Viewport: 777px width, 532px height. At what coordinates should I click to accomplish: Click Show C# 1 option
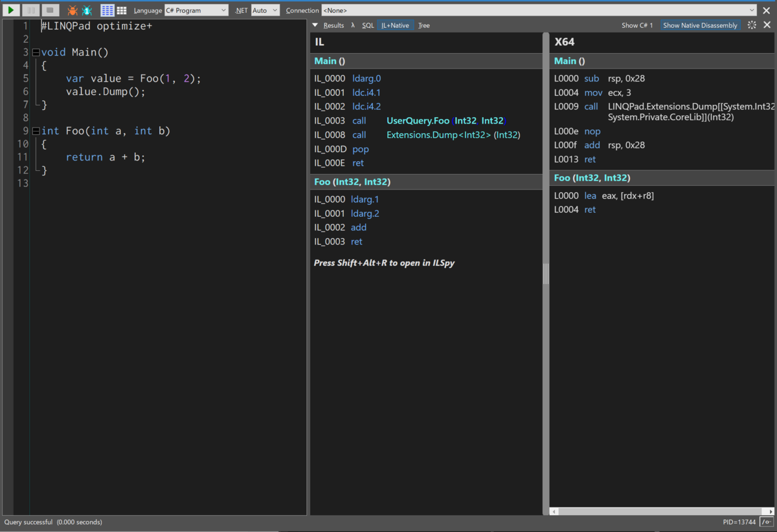coord(637,25)
